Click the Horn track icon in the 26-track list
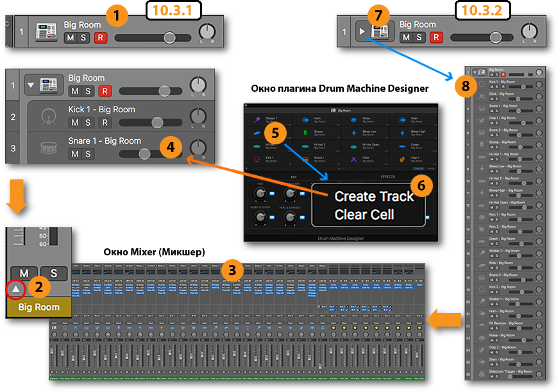The width and height of the screenshot is (558, 392). point(482,313)
